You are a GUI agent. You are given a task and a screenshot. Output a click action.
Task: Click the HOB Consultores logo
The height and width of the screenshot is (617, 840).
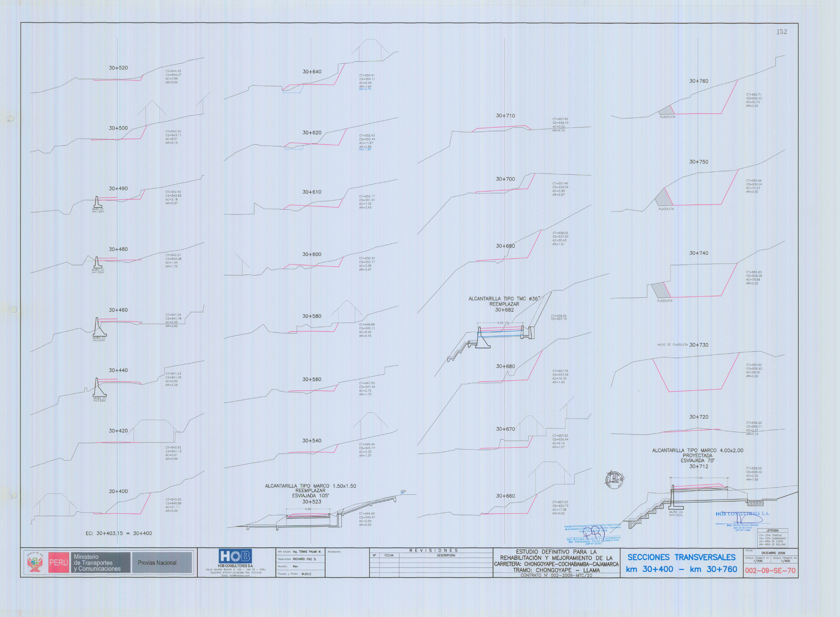235,556
